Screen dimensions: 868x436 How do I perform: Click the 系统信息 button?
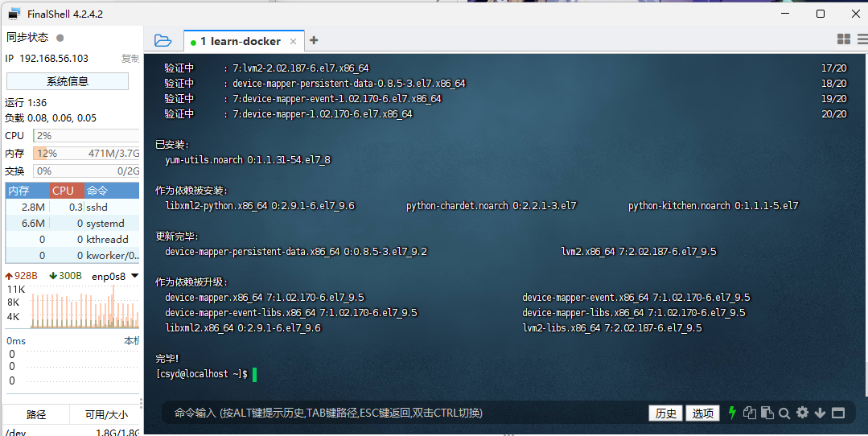(x=68, y=81)
